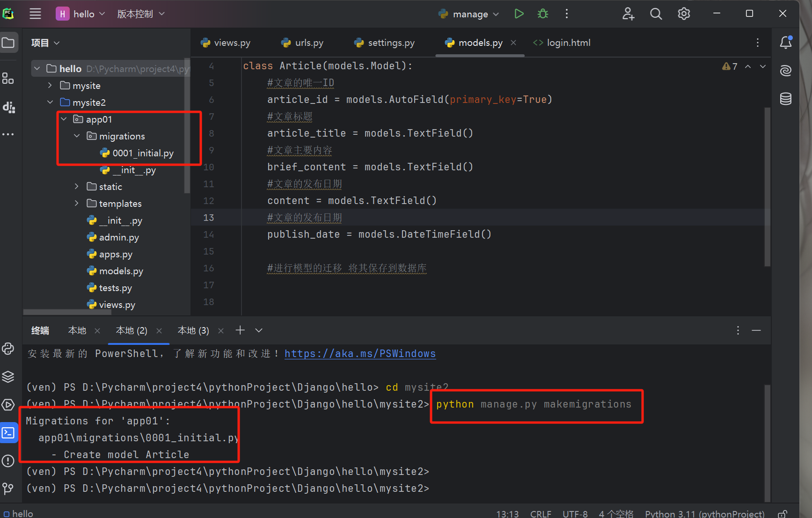Open the Terminal tool window icon
Viewport: 812px width, 518px height.
tap(8, 433)
